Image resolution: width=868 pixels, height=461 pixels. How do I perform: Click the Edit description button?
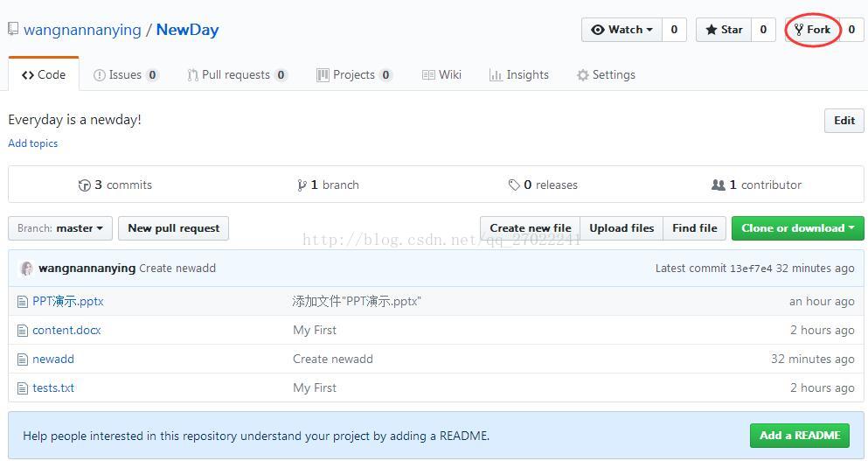(844, 120)
